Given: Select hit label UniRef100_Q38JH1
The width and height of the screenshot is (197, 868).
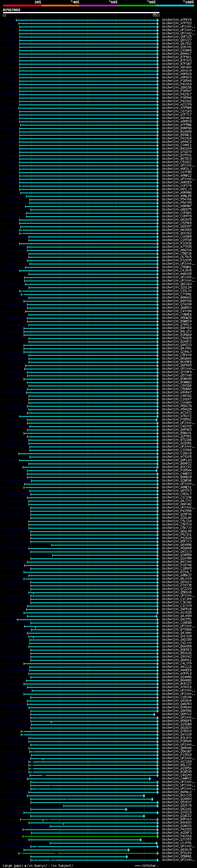Looking at the screenshot, I should 177,47.
